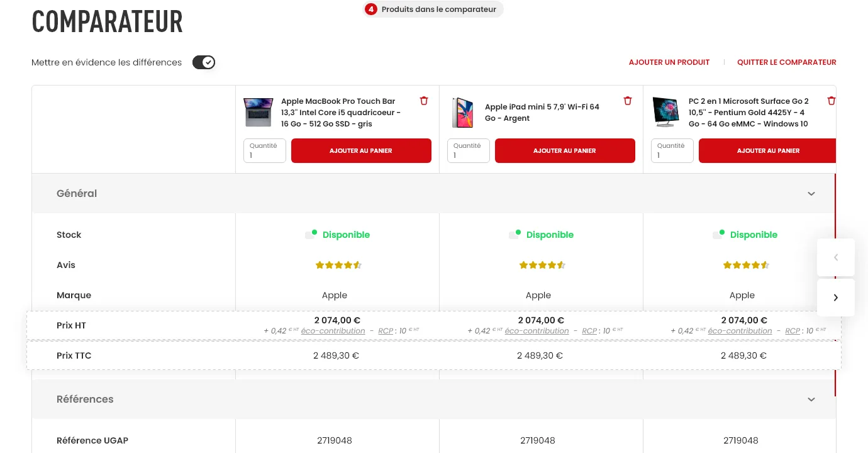Click the RCP link in MacBook Pro column
The image size is (868, 453).
[386, 331]
